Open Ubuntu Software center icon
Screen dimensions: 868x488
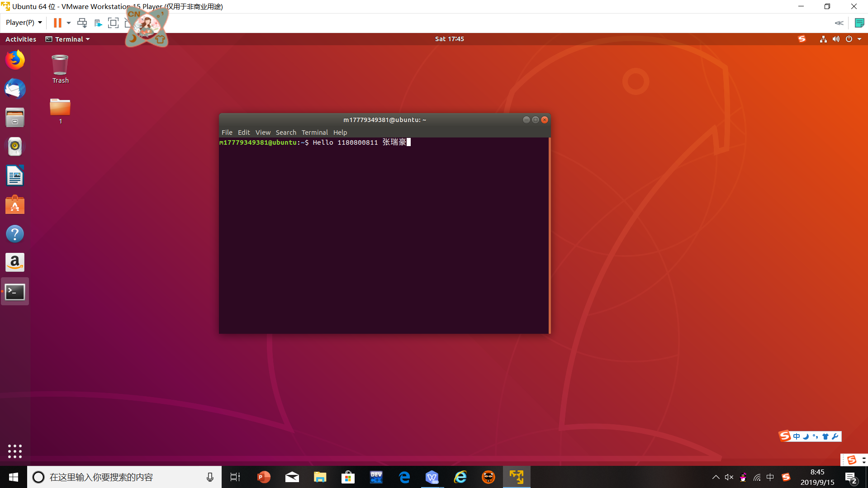tap(15, 204)
